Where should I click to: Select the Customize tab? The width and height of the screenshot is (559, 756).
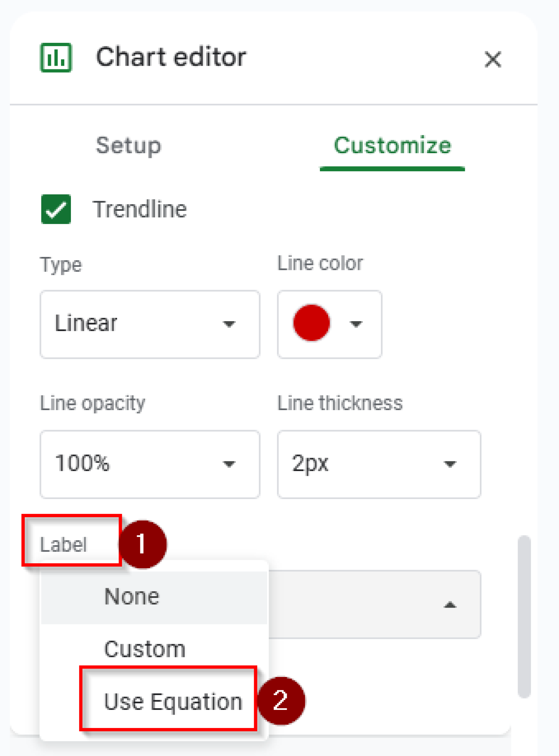click(x=392, y=145)
